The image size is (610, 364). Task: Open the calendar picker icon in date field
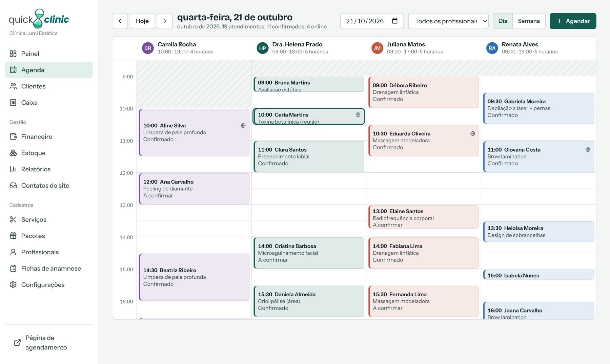(x=395, y=21)
